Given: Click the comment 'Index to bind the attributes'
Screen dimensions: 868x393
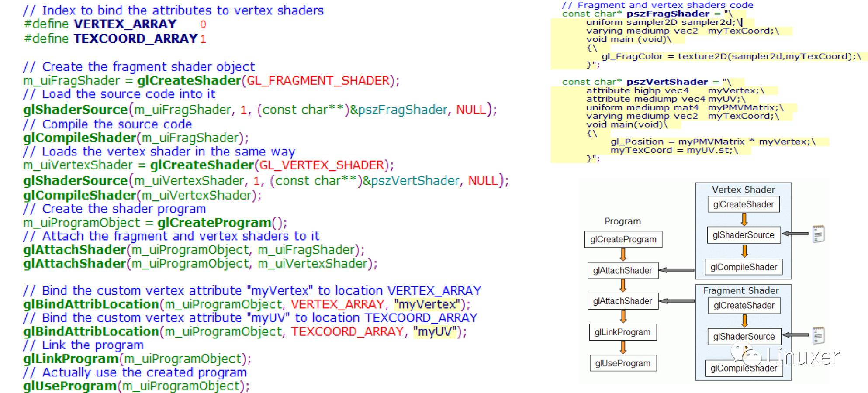Looking at the screenshot, I should (173, 10).
